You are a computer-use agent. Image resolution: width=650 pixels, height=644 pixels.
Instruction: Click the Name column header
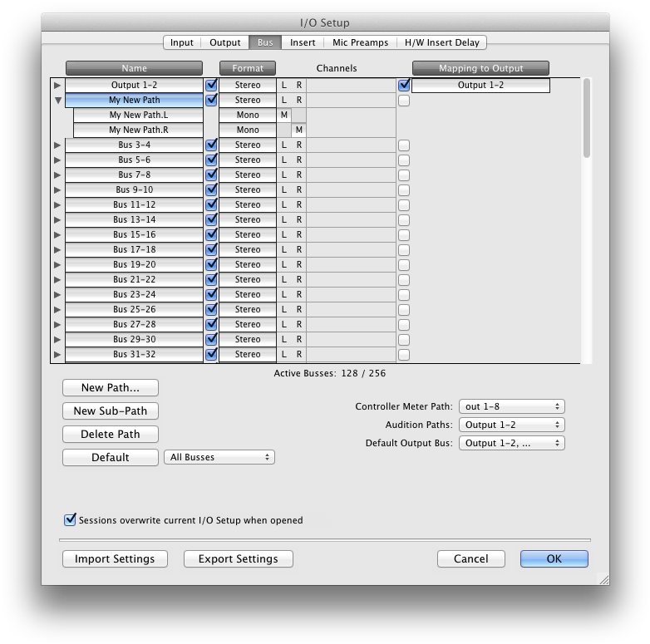(x=135, y=68)
